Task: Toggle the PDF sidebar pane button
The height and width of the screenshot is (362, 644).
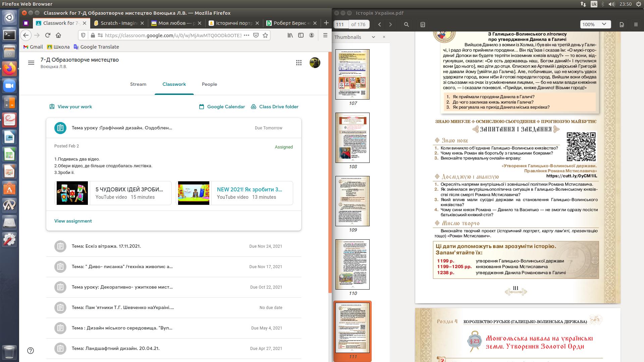Action: pos(423,24)
